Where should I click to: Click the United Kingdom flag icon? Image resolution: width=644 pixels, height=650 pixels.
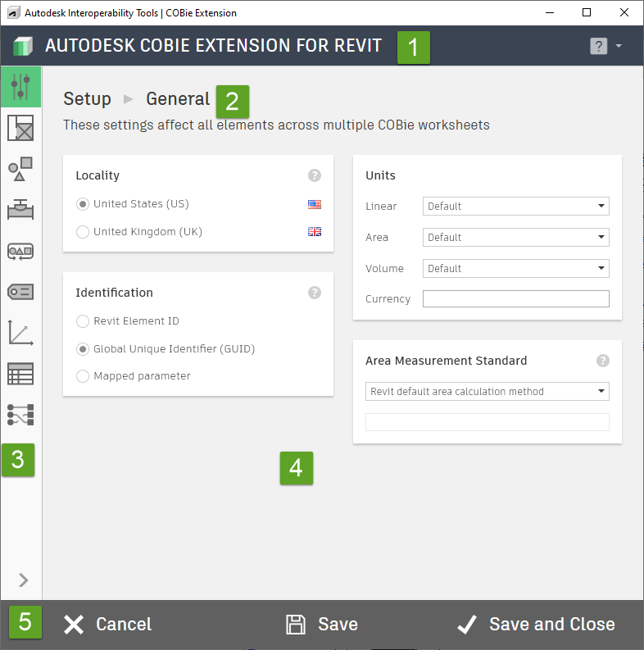pos(315,232)
